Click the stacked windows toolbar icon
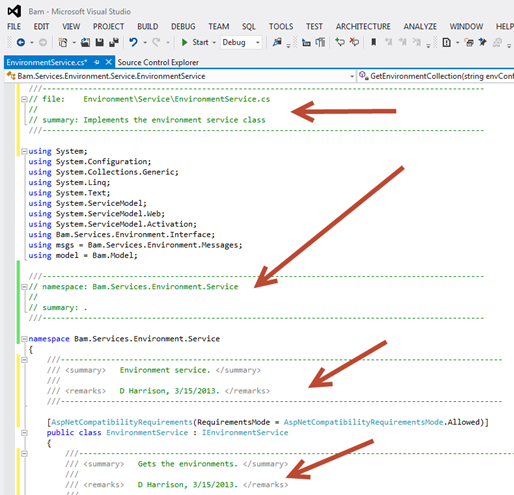Screen dimensions: 514x495 click(x=469, y=42)
